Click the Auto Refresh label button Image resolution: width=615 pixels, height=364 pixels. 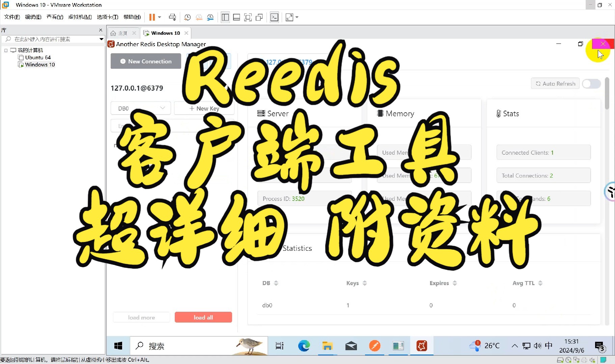click(x=555, y=84)
